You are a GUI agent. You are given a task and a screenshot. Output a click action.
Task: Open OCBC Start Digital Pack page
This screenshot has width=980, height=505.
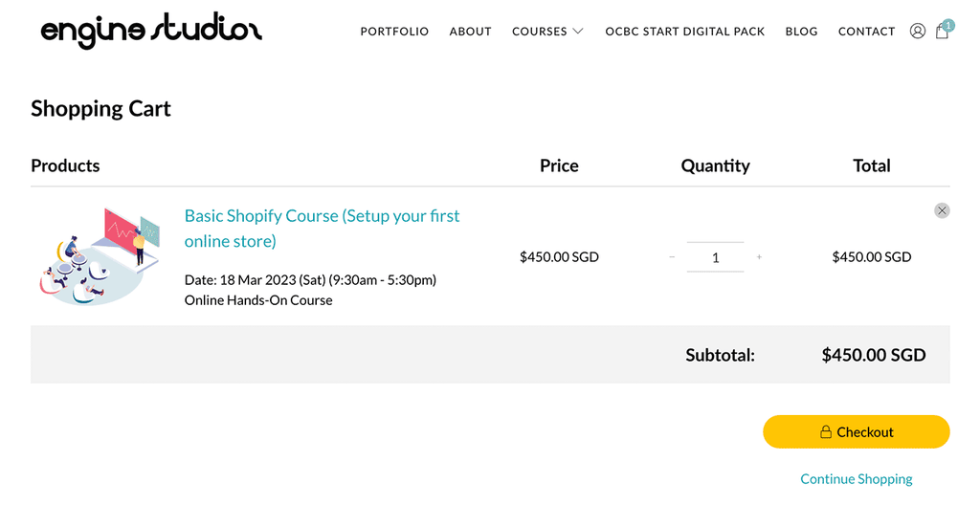pyautogui.click(x=684, y=32)
